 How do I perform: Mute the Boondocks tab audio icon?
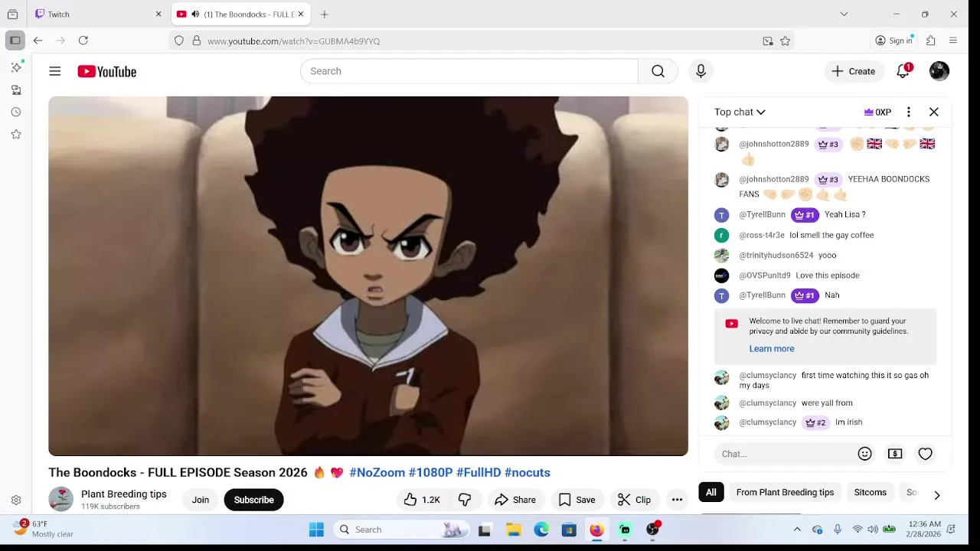195,15
